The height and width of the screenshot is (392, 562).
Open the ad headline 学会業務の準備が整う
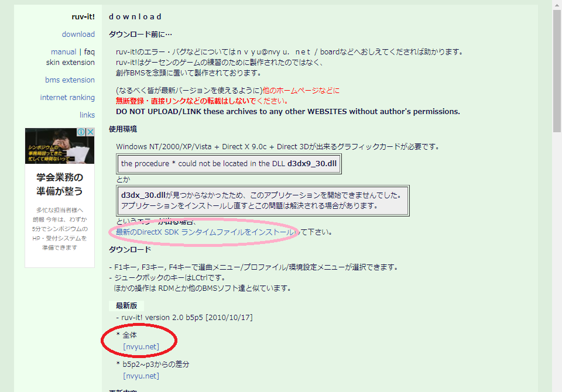(x=60, y=184)
